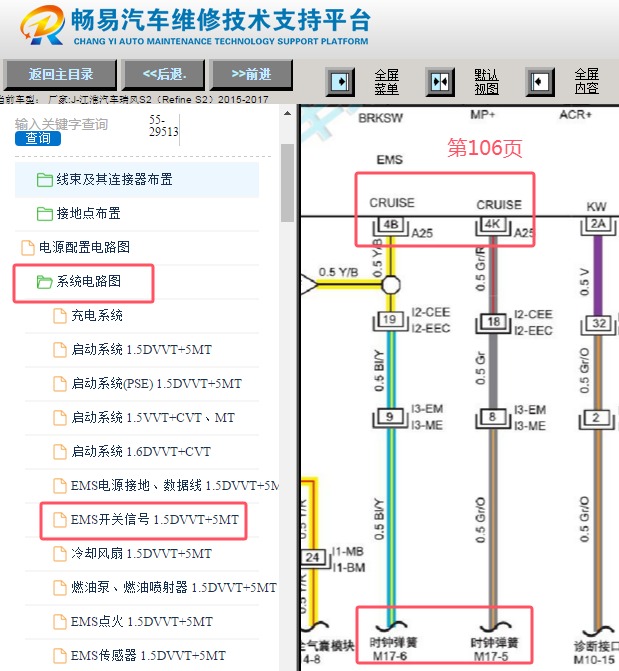Screen dimensions: 619x671
Task: Go forward with the >>前进 button
Action: coord(251,74)
